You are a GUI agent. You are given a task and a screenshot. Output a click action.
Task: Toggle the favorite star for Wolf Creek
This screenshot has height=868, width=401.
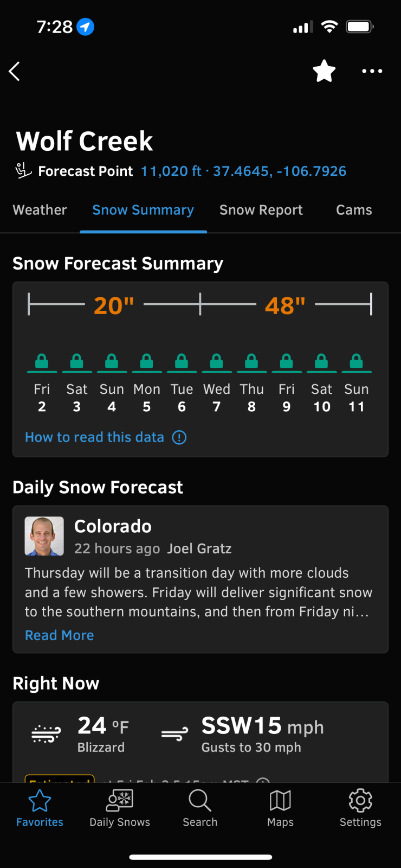[324, 71]
